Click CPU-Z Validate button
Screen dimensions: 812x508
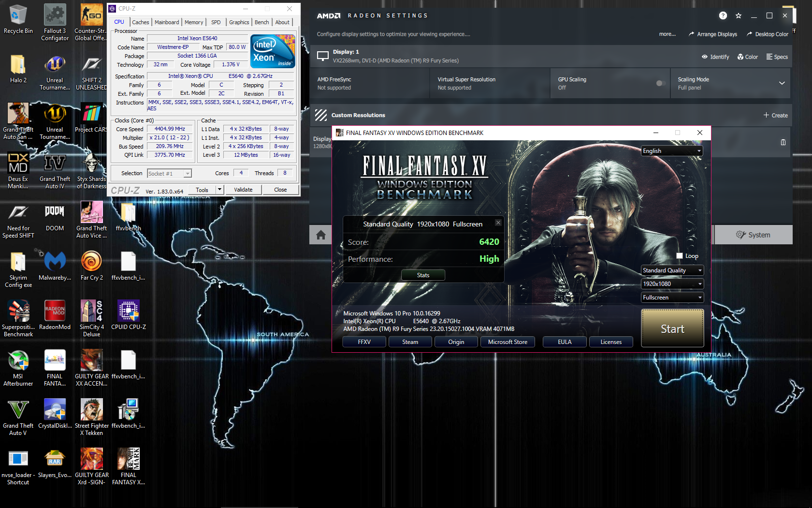click(243, 190)
